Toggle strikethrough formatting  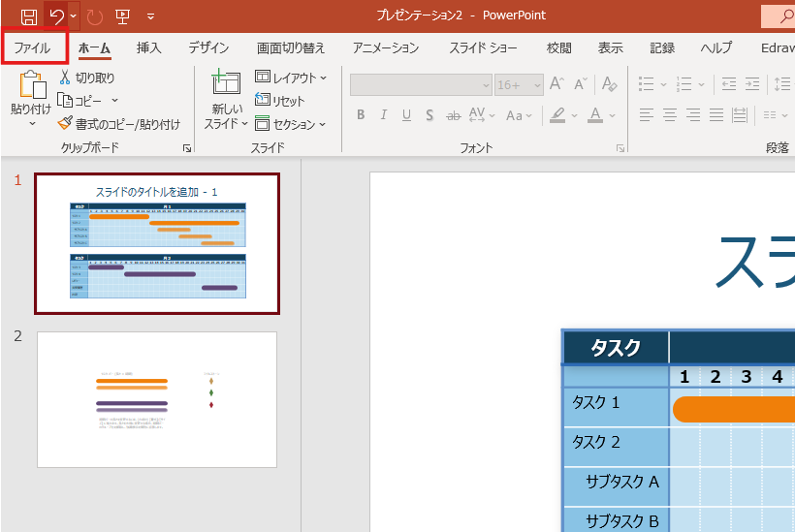click(x=454, y=115)
